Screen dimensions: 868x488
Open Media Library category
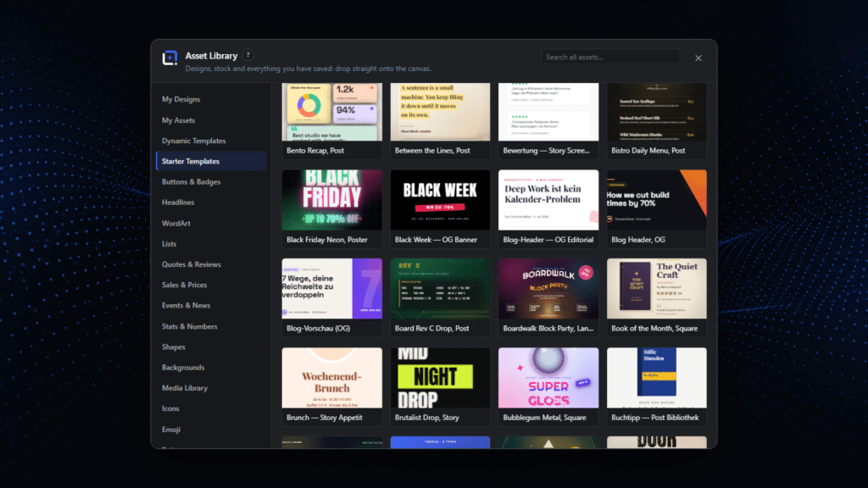click(211, 388)
